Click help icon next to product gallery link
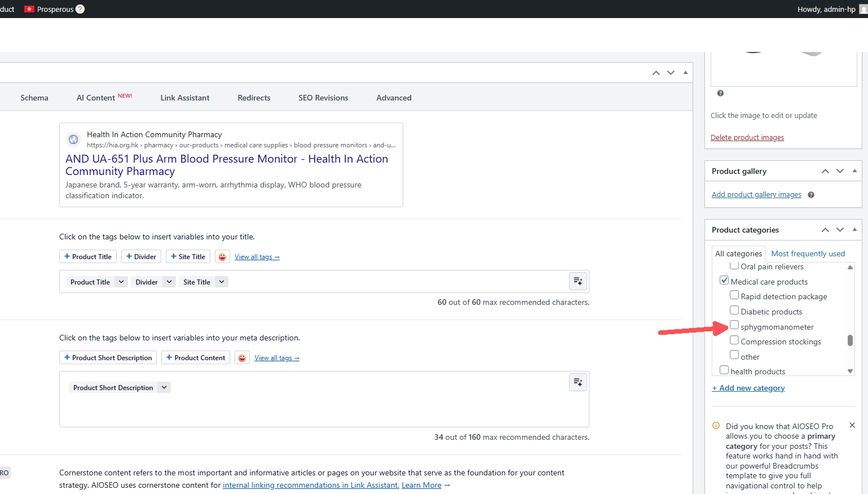 pyautogui.click(x=811, y=195)
